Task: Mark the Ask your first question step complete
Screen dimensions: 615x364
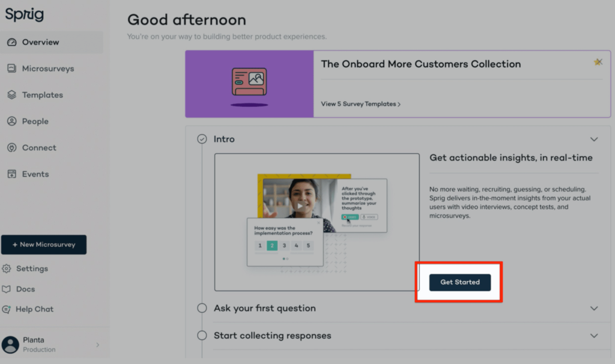Action: [202, 308]
